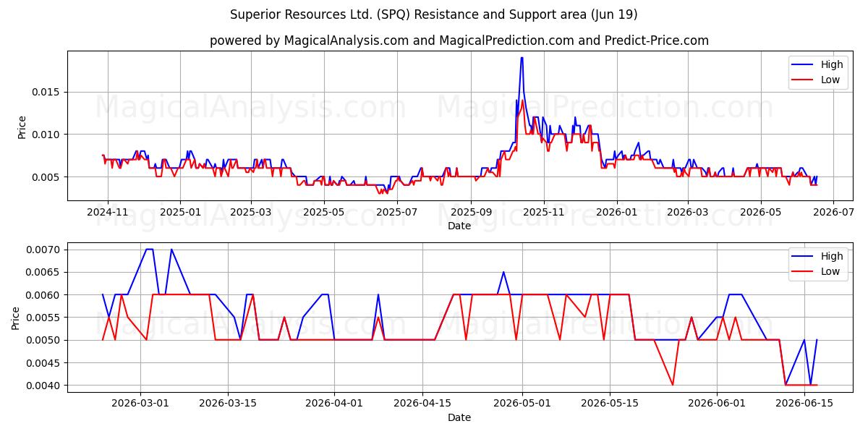Click the 'Price' axis label of top chart

(x=22, y=127)
